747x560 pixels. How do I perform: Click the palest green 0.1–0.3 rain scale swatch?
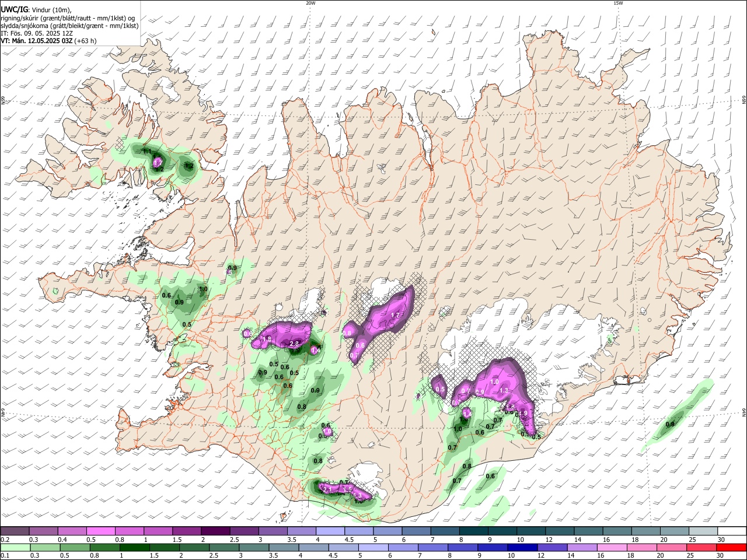click(x=16, y=547)
